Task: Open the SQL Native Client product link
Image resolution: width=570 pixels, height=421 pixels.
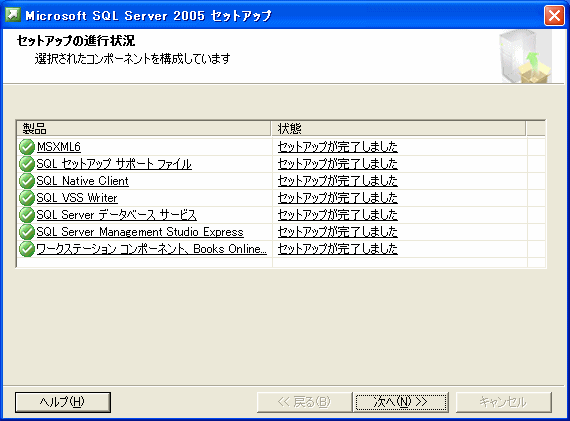Action: tap(83, 181)
